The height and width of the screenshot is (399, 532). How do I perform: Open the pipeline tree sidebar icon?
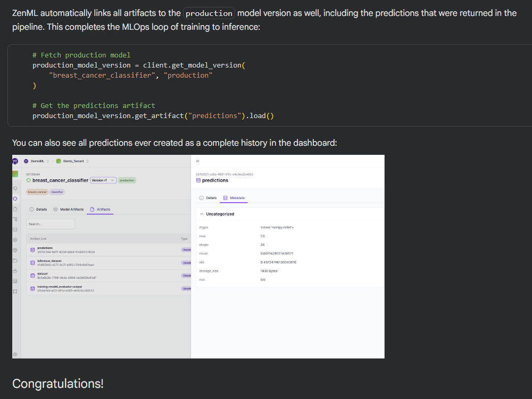click(15, 219)
